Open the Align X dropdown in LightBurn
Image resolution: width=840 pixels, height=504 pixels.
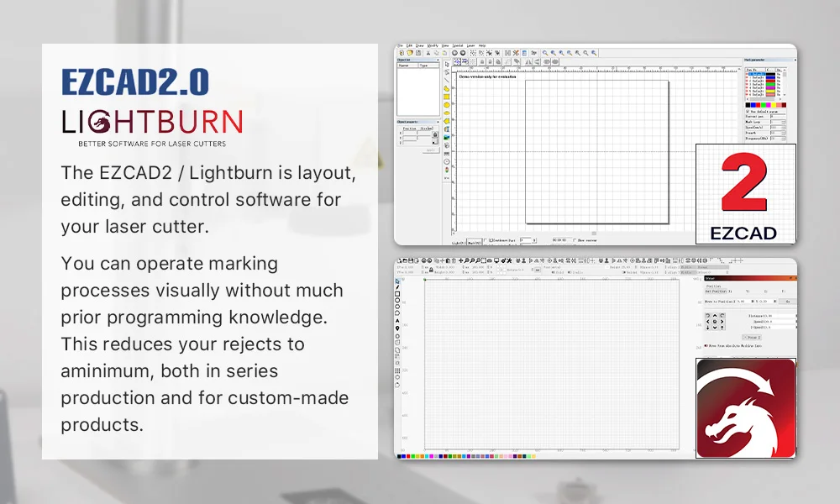(x=689, y=267)
